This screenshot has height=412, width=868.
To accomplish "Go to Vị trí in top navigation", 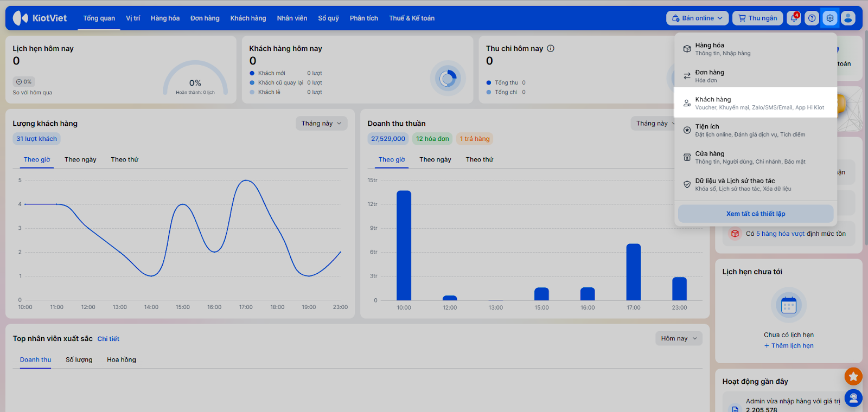I will pyautogui.click(x=133, y=18).
